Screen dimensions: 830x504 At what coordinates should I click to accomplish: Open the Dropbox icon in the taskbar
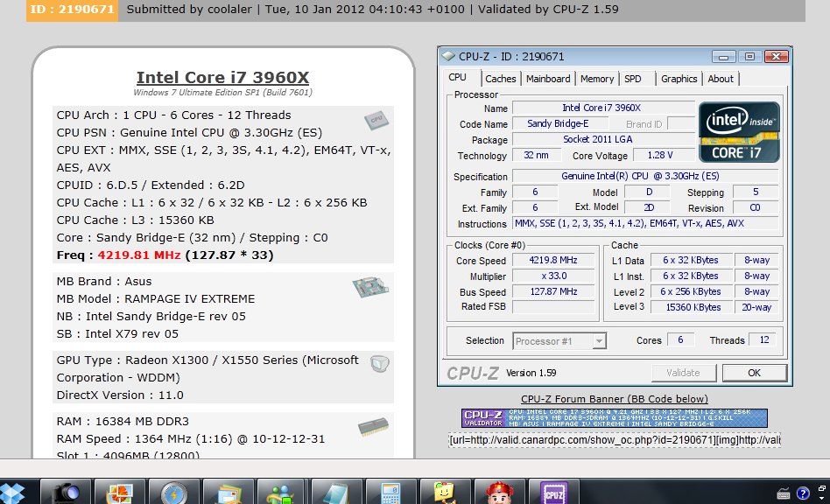click(11, 493)
